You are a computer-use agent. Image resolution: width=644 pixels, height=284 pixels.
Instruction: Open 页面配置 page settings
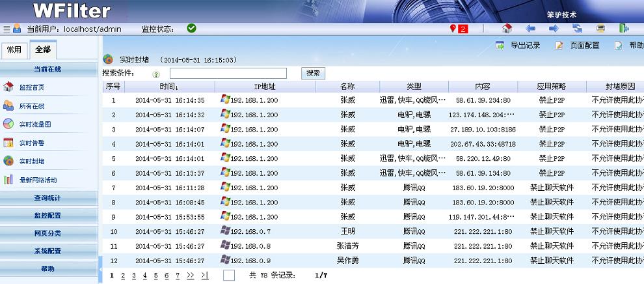pyautogui.click(x=578, y=46)
